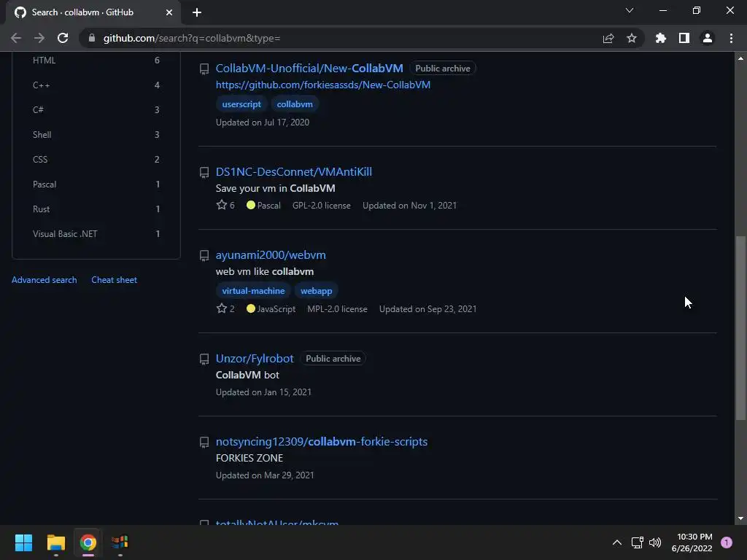Click the address bar URL
The height and width of the screenshot is (560, 747).
(192, 38)
